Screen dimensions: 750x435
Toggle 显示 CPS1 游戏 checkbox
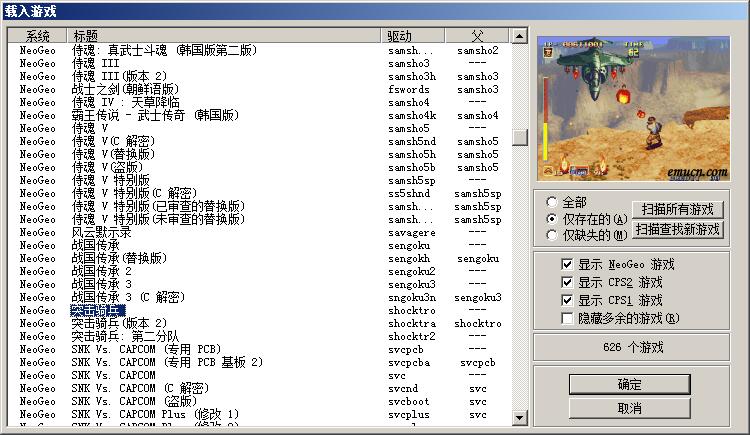pyautogui.click(x=612, y=301)
